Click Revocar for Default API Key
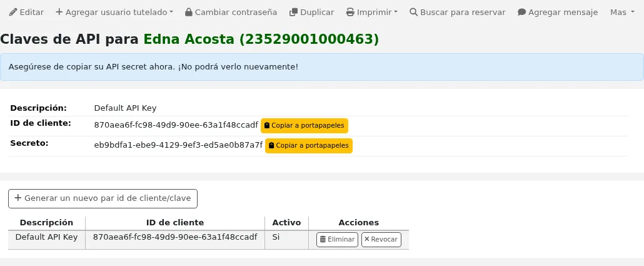Image resolution: width=644 pixels, height=266 pixels. [381, 240]
